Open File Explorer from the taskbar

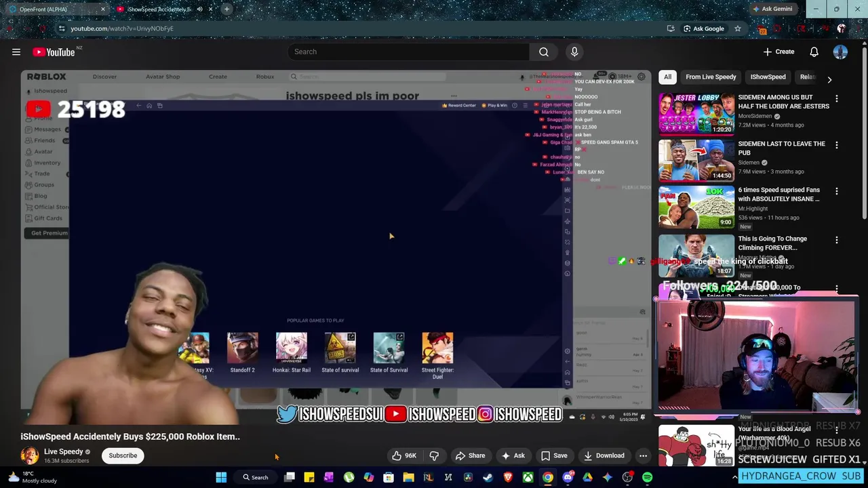[408, 477]
